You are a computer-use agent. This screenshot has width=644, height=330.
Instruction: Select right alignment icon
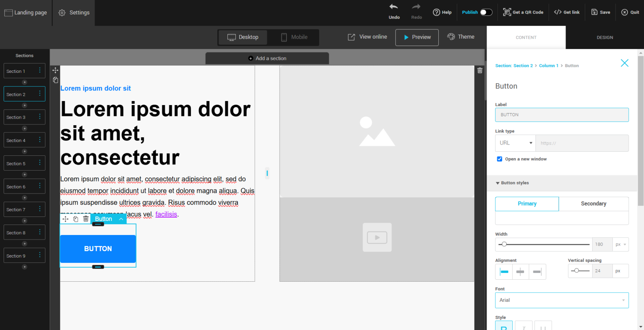pos(537,272)
